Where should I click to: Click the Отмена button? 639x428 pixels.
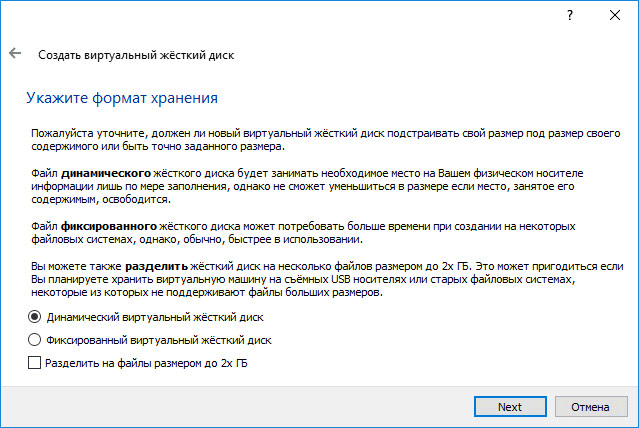590,407
